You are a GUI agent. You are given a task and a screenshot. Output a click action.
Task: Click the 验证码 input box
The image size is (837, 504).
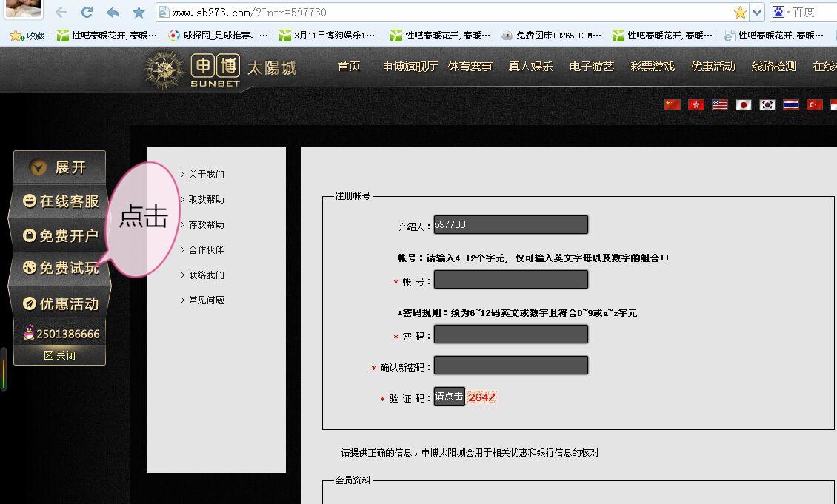point(450,396)
